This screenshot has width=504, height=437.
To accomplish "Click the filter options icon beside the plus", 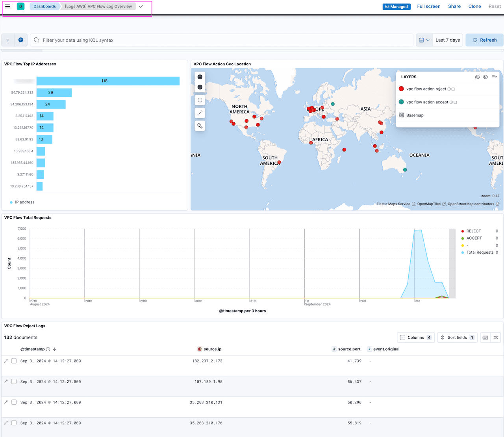I will 7,40.
